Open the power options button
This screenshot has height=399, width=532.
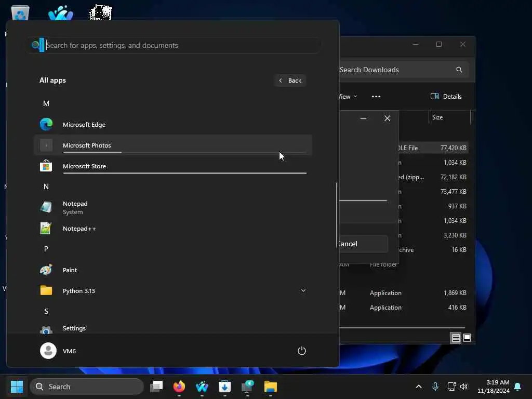coord(302,351)
